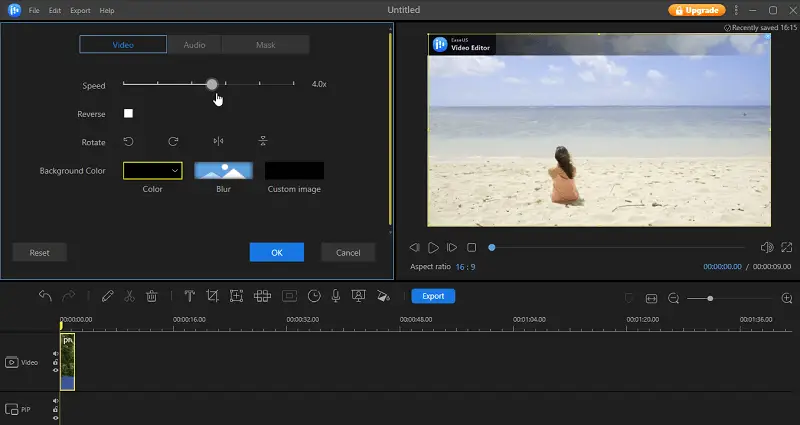Zoom in the timeline with plus magnifier
800x425 pixels.
coord(787,298)
